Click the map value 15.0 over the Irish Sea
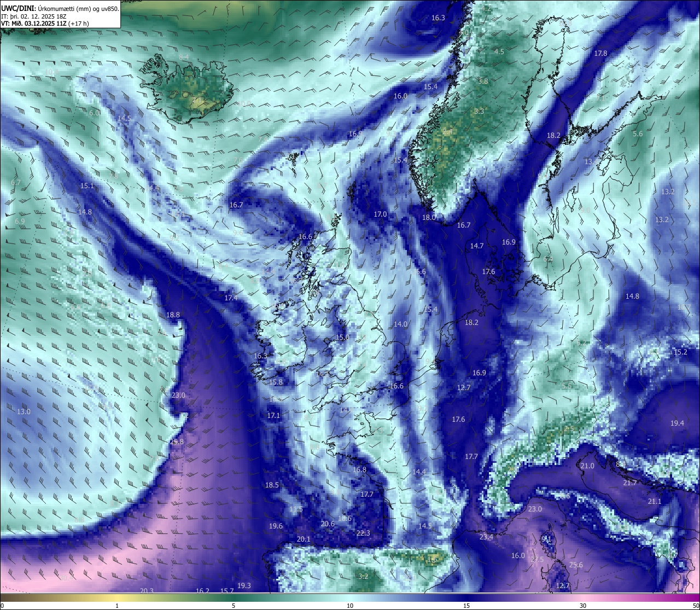700x610 pixels. [342, 337]
